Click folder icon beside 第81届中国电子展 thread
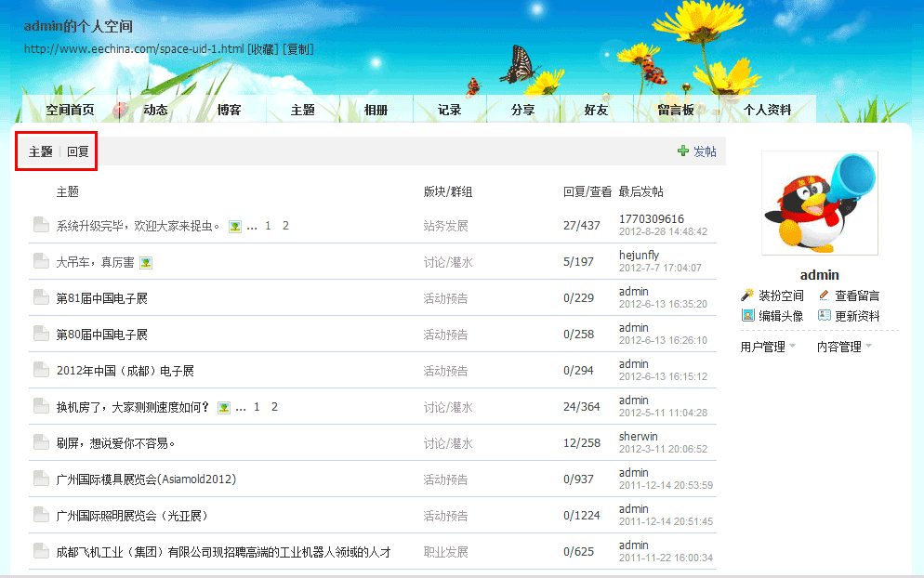924x578 pixels. click(40, 297)
